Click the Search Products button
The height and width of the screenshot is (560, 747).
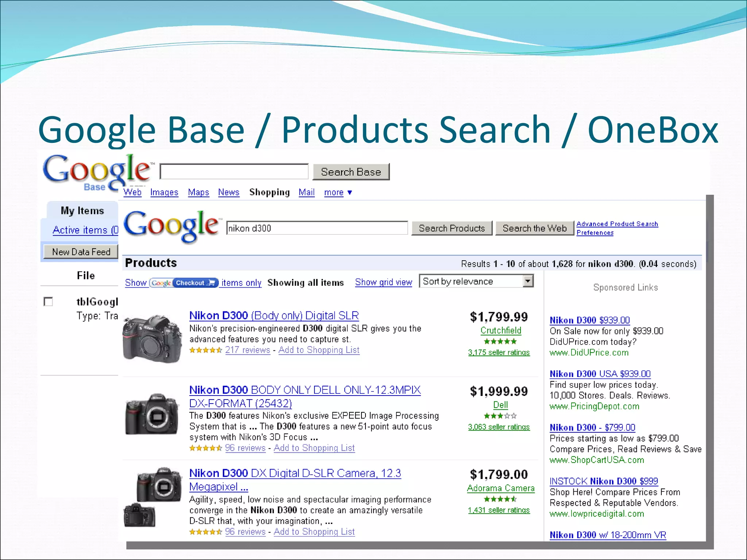[x=452, y=228]
